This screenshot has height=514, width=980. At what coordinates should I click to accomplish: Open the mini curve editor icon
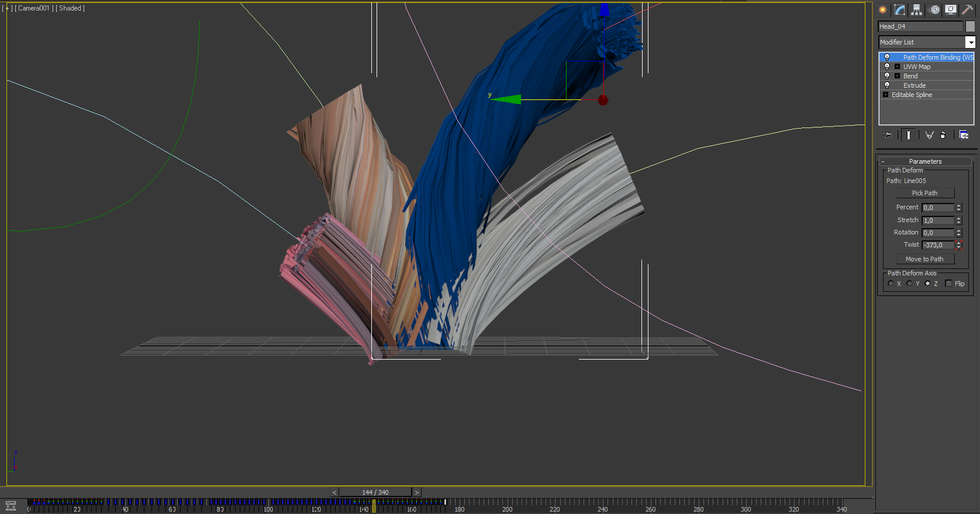pos(11,506)
